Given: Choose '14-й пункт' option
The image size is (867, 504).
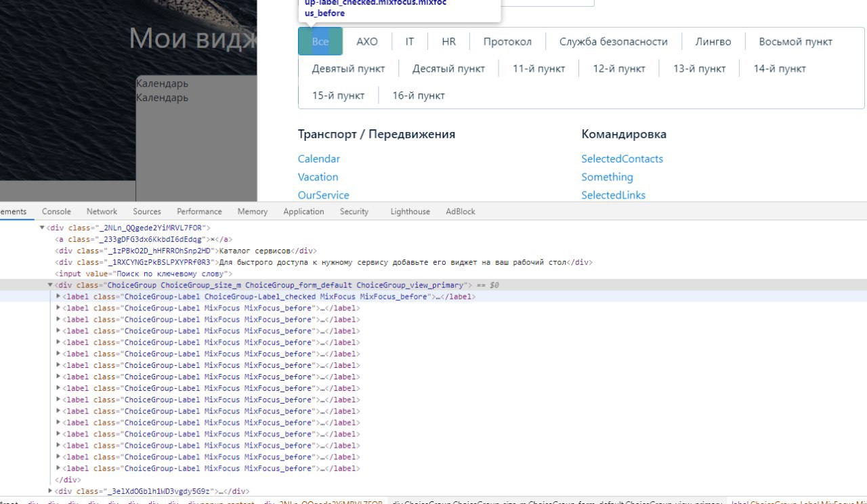Looking at the screenshot, I should 780,68.
